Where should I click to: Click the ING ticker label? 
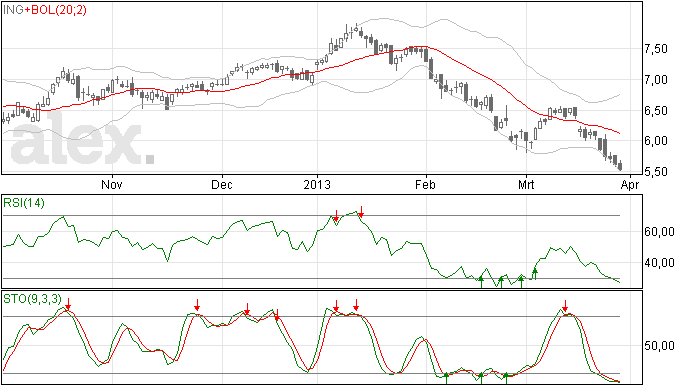pyautogui.click(x=13, y=9)
